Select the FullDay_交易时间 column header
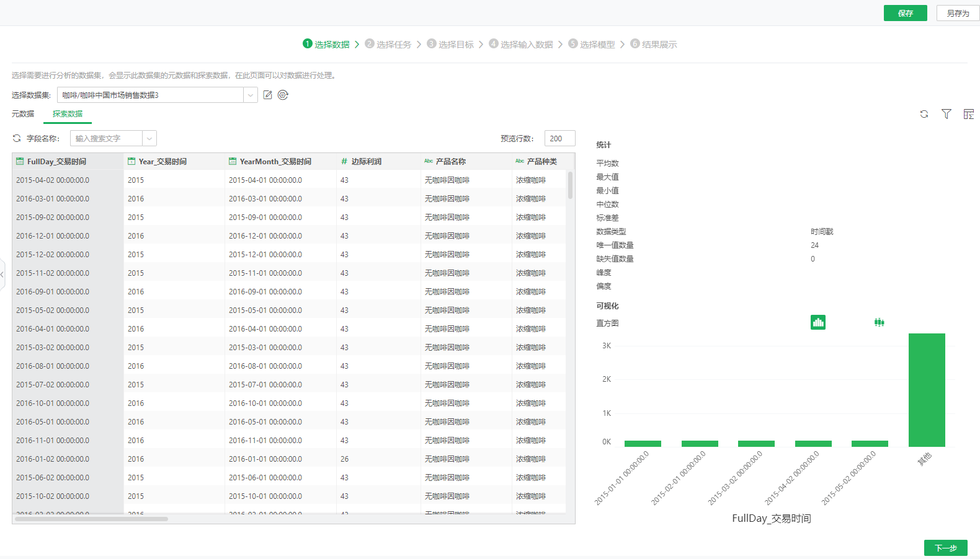980x559 pixels. point(68,161)
